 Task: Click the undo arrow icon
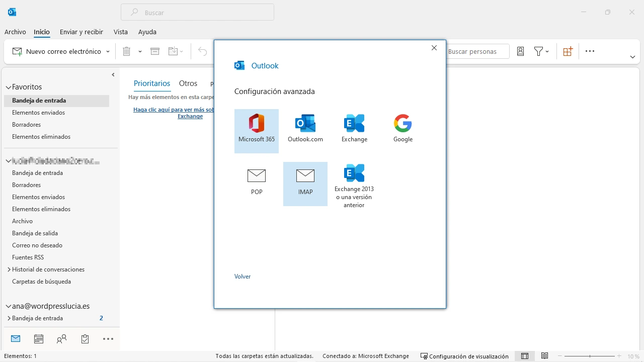click(x=202, y=51)
